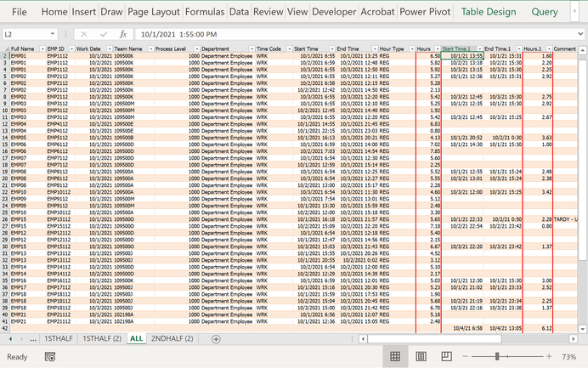Open the Draw ribbon tab
Image resolution: width=588 pixels, height=368 pixels.
[111, 12]
